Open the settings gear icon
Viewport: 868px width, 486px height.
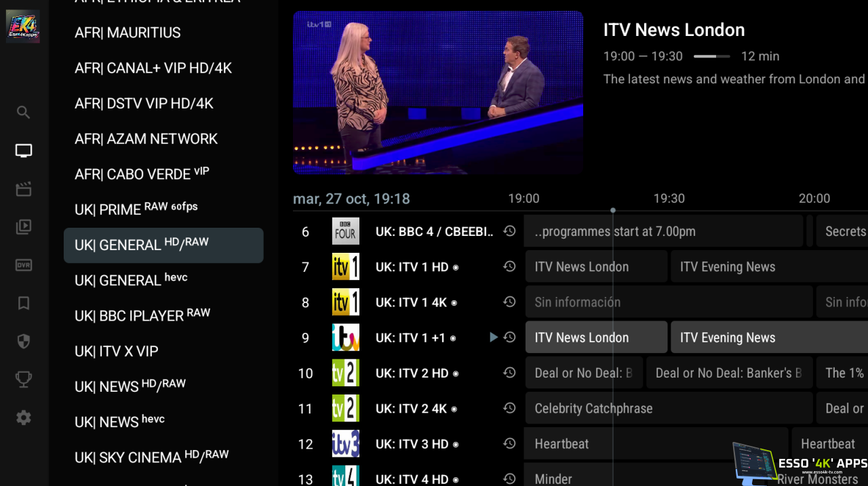click(24, 418)
